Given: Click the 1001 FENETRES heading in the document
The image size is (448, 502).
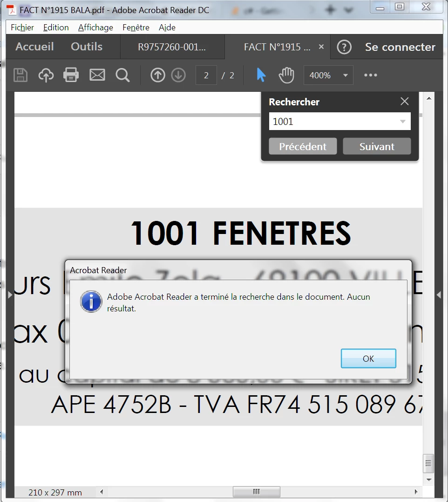Looking at the screenshot, I should tap(241, 233).
